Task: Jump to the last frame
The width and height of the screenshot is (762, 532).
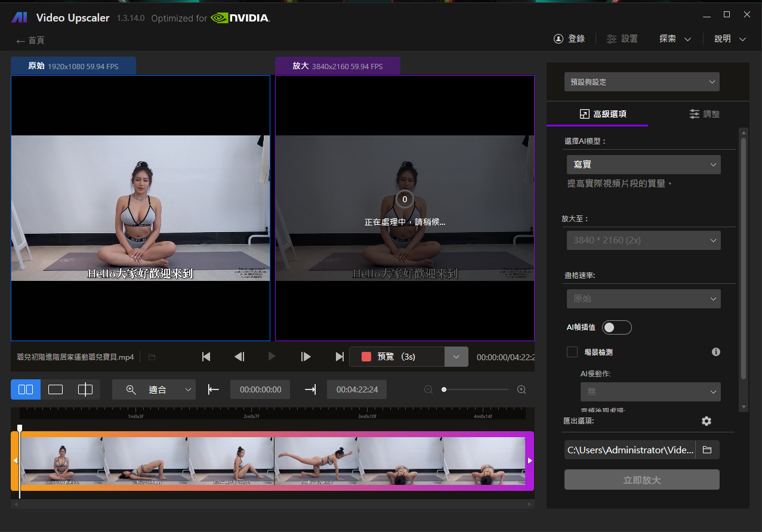Action: coord(340,357)
